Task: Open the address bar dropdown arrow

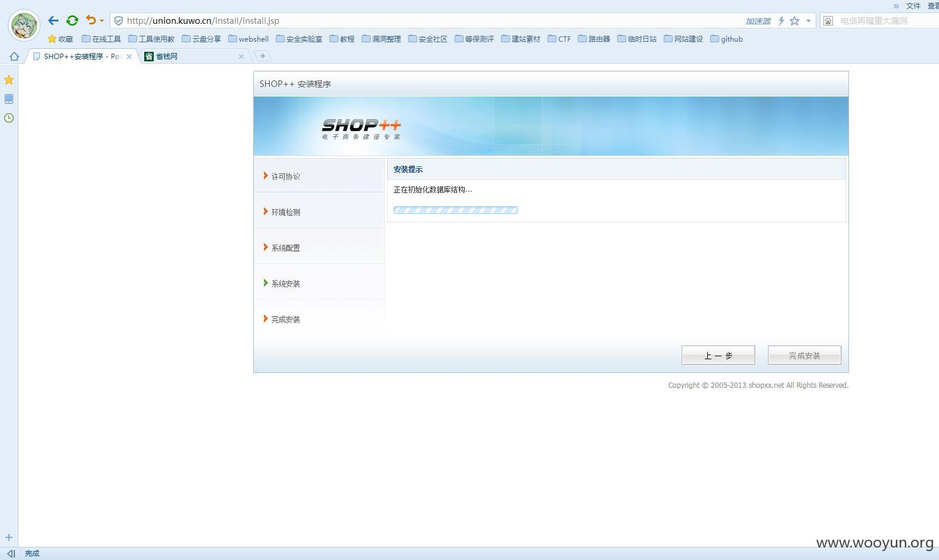Action: (809, 21)
